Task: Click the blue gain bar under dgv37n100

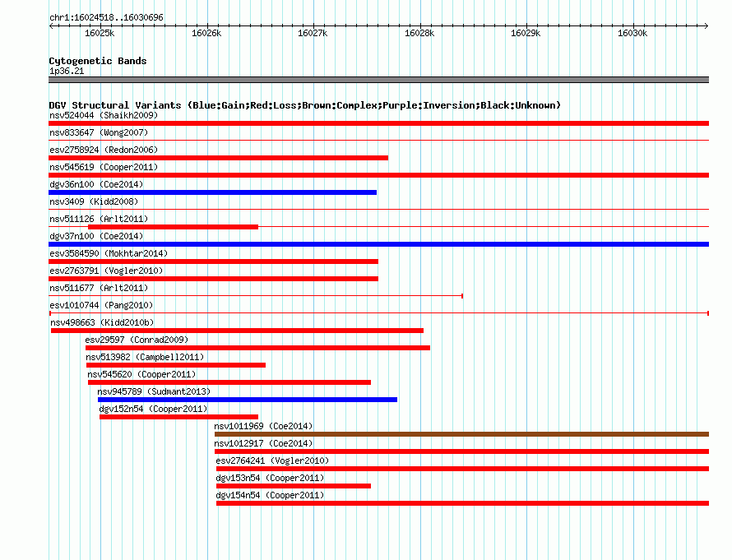Action: [x=378, y=244]
